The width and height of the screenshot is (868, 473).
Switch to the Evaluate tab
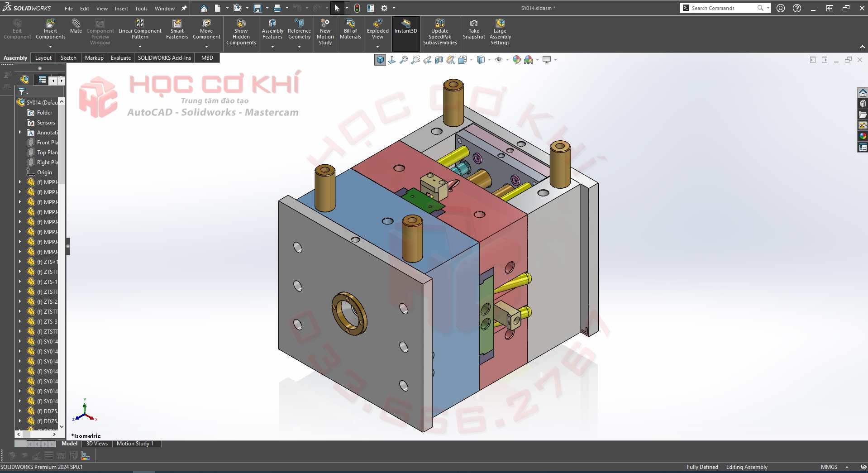(x=121, y=58)
